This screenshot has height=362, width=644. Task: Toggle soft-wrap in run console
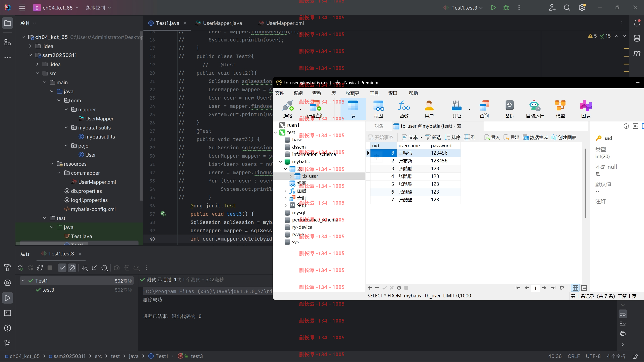623,314
